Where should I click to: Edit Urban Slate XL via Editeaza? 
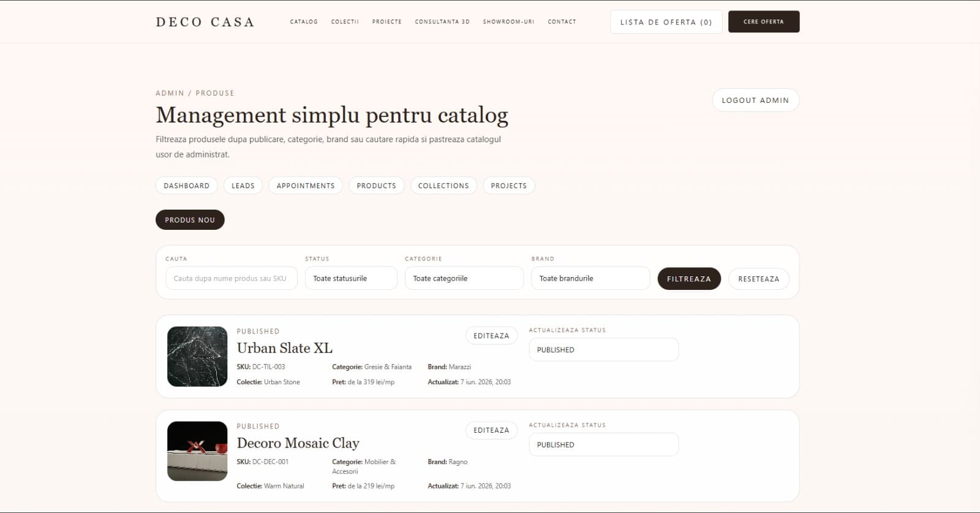[491, 336]
